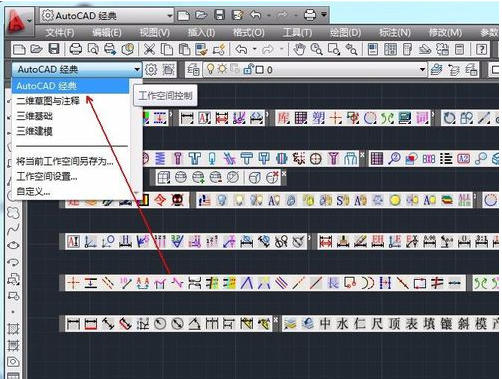This screenshot has width=502, height=379.
Task: Expand the layer list dropdown arrow
Action: 422,69
